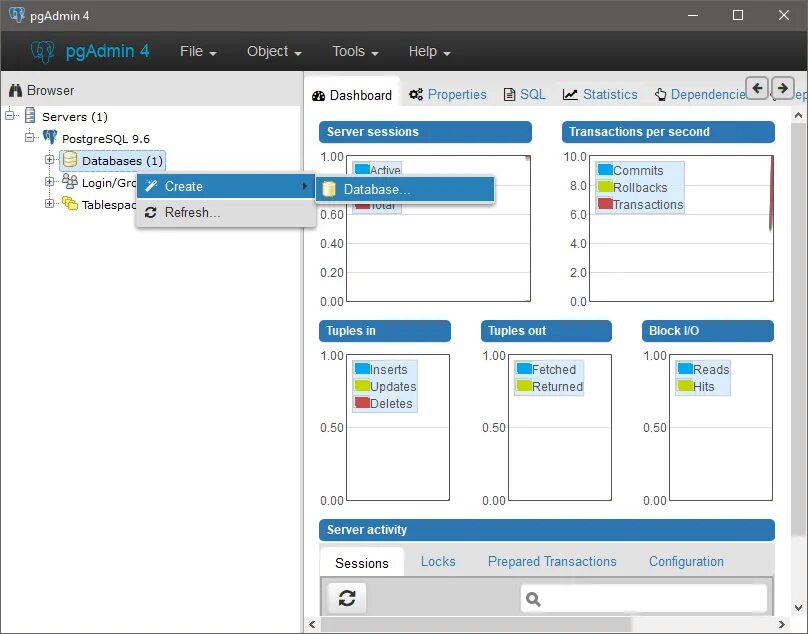Click the Server activity search field

[644, 599]
